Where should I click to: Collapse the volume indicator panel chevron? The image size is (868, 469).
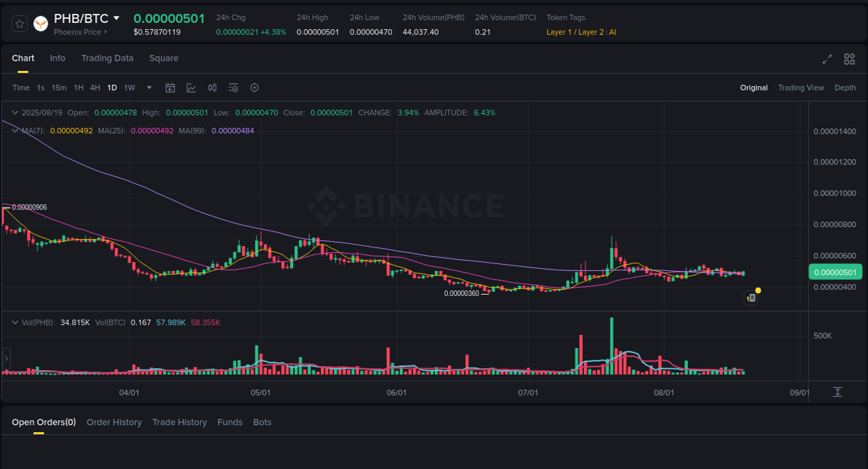tap(15, 322)
